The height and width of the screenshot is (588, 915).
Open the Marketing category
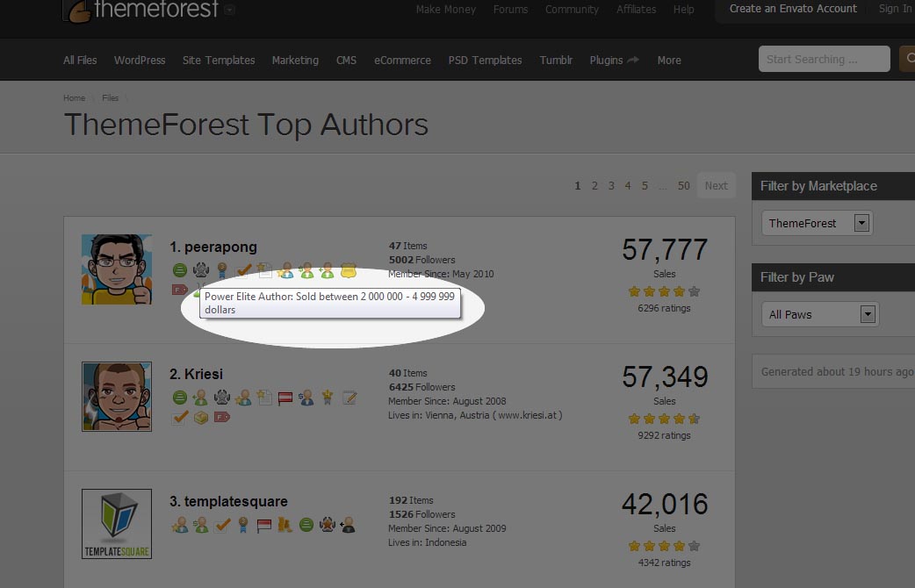tap(295, 60)
